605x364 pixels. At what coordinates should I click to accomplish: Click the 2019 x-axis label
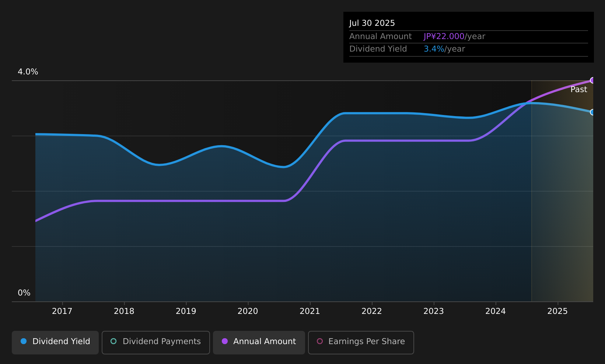(186, 311)
